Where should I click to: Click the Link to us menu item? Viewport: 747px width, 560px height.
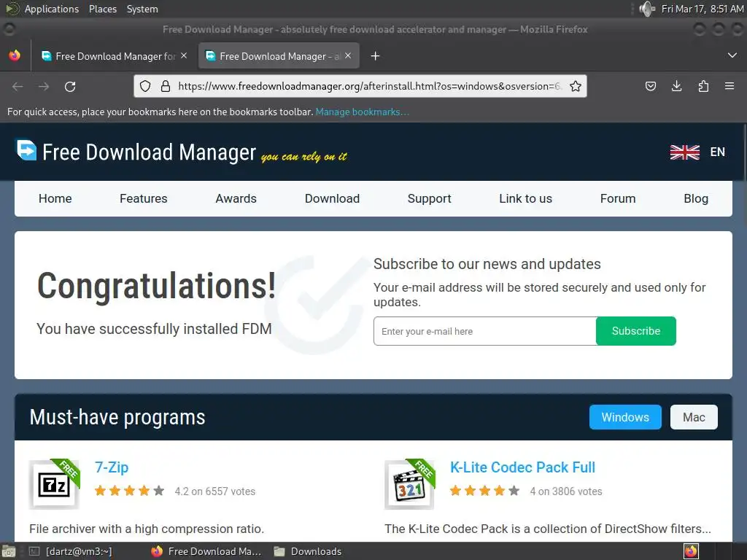tap(525, 198)
